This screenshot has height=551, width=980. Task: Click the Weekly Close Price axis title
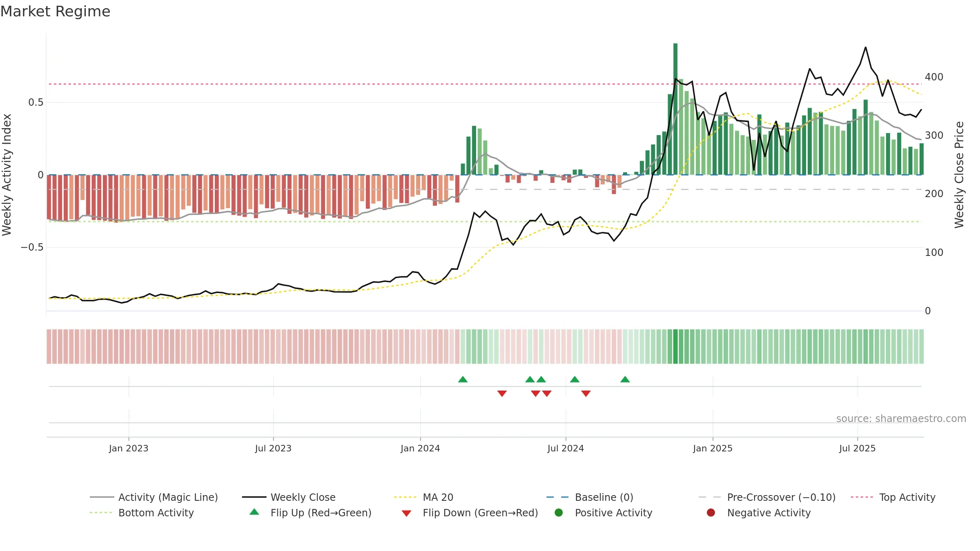click(959, 175)
